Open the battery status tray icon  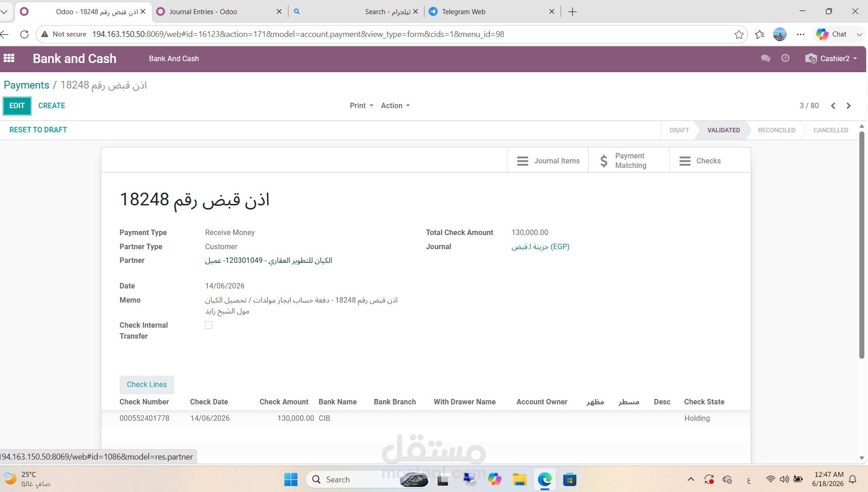798,479
